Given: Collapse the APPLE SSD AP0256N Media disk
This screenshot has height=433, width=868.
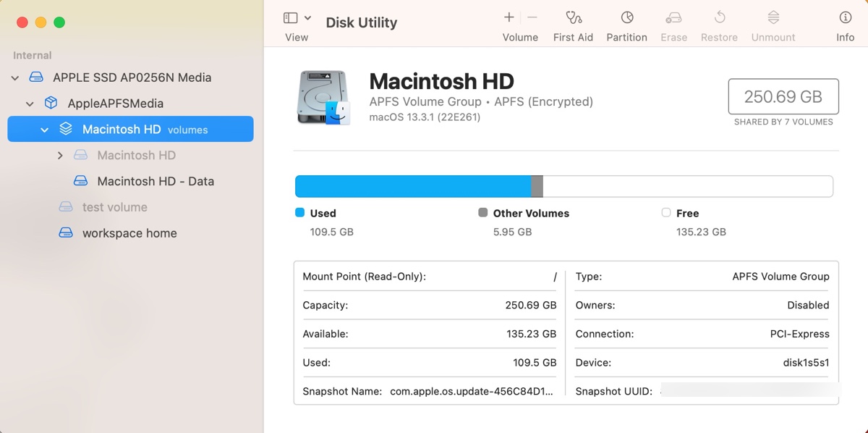Looking at the screenshot, I should (x=15, y=77).
